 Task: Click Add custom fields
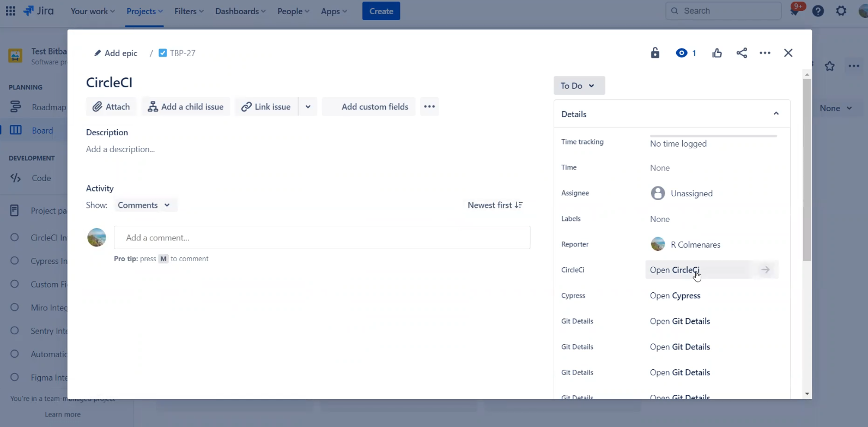pos(368,106)
